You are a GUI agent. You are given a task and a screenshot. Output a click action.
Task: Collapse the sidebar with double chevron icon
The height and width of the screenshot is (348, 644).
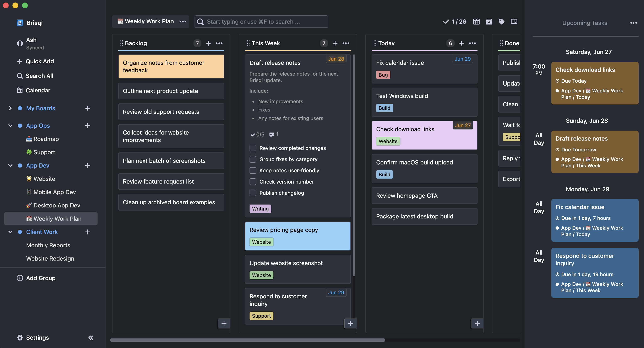click(91, 337)
